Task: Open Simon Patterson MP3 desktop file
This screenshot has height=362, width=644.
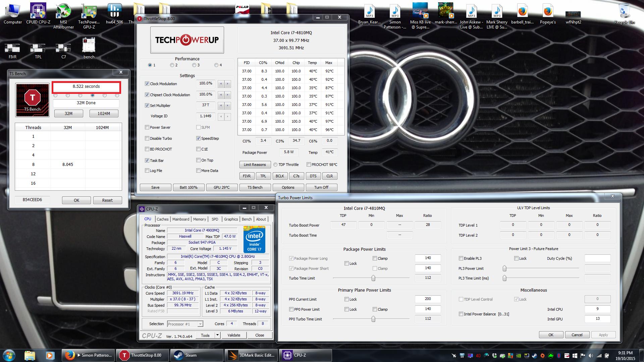Action: pyautogui.click(x=395, y=16)
